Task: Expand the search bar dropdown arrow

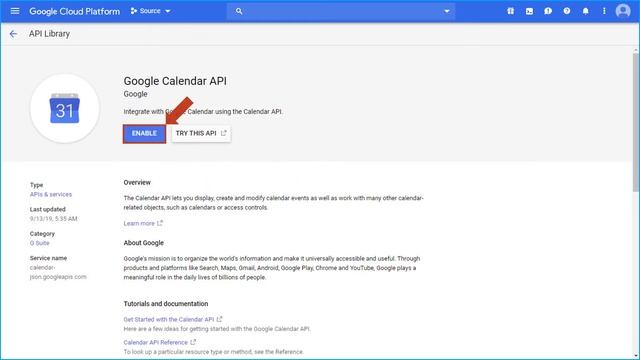Action: point(447,11)
